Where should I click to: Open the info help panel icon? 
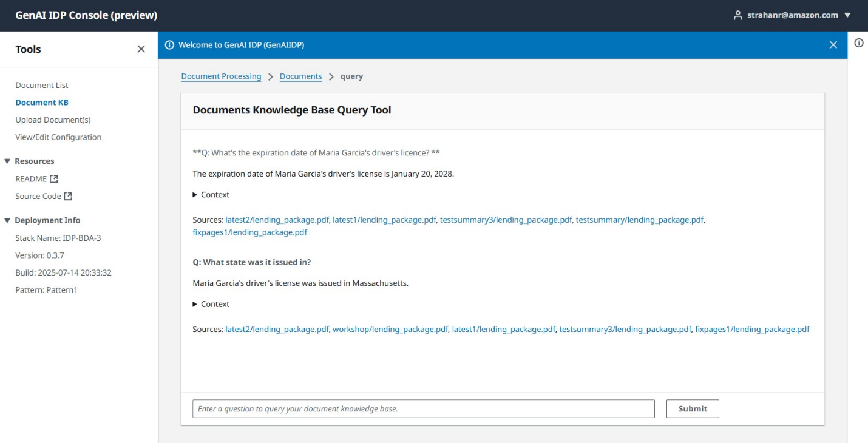[x=859, y=43]
